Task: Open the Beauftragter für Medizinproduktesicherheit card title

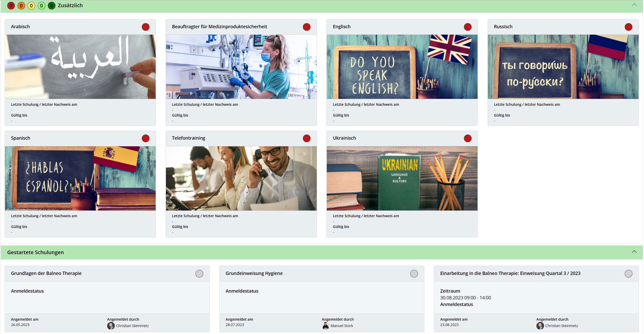Action: [219, 27]
